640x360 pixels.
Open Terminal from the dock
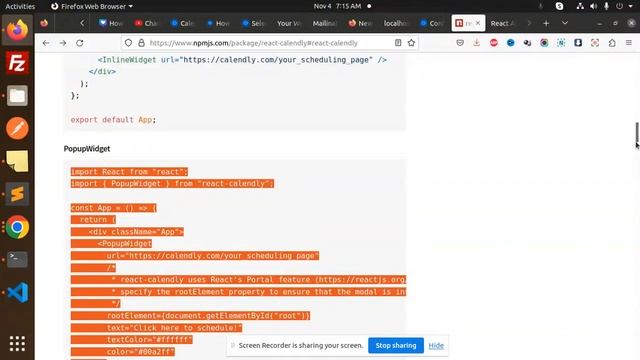(17, 260)
